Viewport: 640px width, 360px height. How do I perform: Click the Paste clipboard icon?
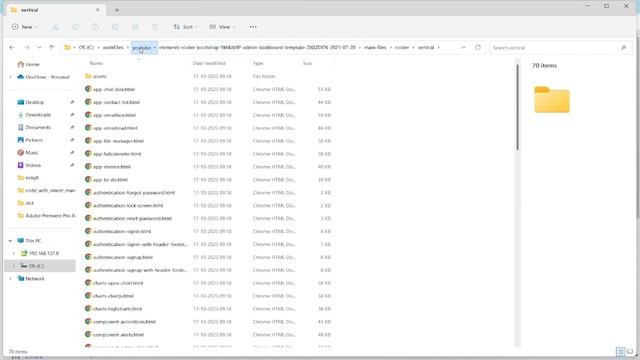pos(95,27)
